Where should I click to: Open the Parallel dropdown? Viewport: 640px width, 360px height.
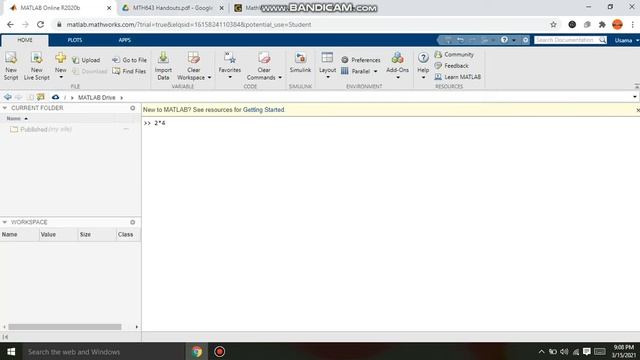pyautogui.click(x=359, y=71)
